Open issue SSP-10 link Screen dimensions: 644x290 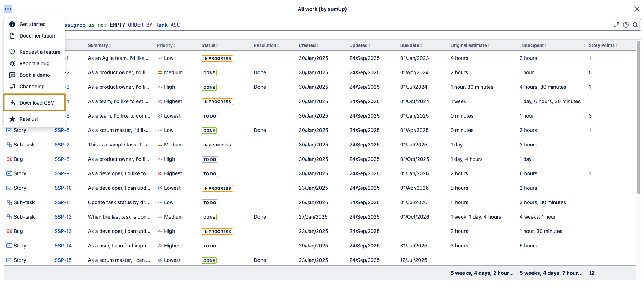[x=63, y=188]
